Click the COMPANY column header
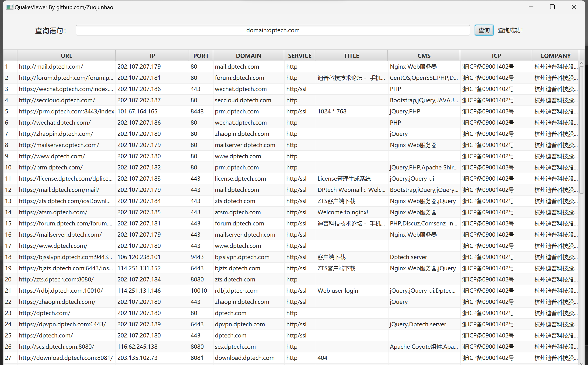This screenshot has width=588, height=365. pos(555,56)
